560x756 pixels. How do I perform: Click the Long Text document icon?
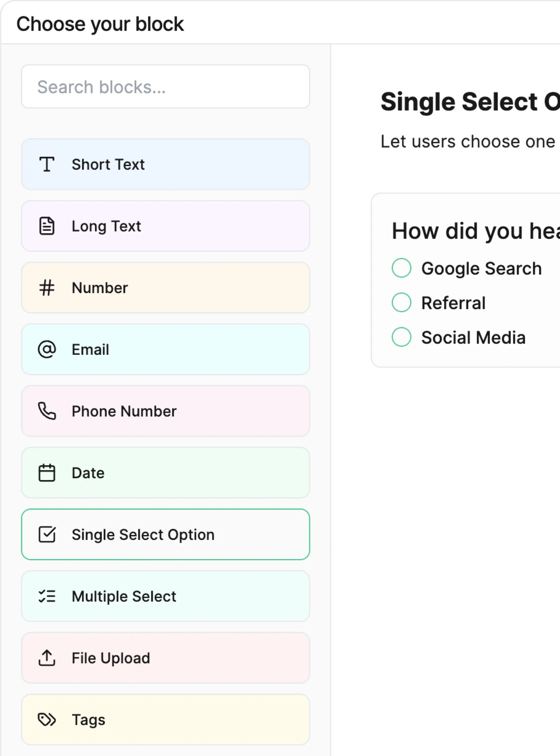[47, 226]
